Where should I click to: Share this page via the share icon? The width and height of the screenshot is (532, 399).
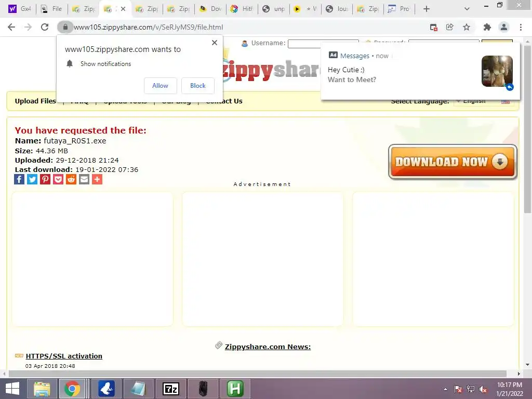pyautogui.click(x=450, y=27)
